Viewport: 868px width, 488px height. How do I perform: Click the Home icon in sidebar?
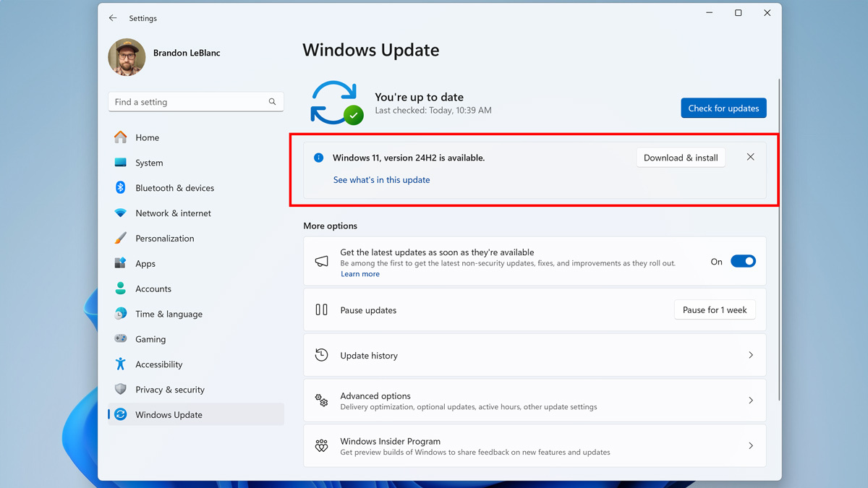[x=121, y=137]
